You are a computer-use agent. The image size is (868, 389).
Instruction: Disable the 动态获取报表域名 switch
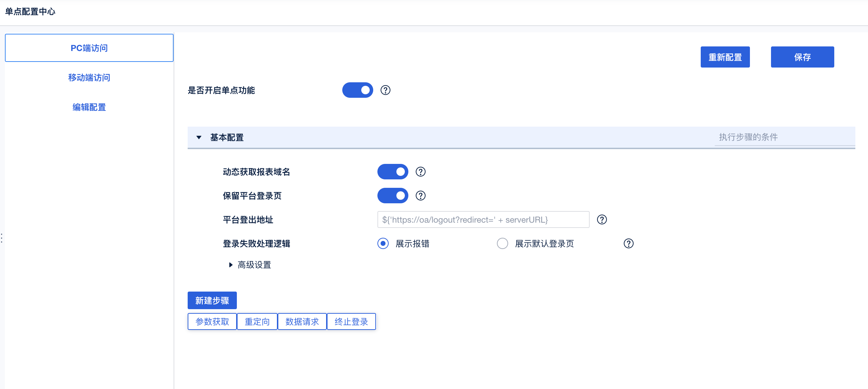click(x=393, y=172)
